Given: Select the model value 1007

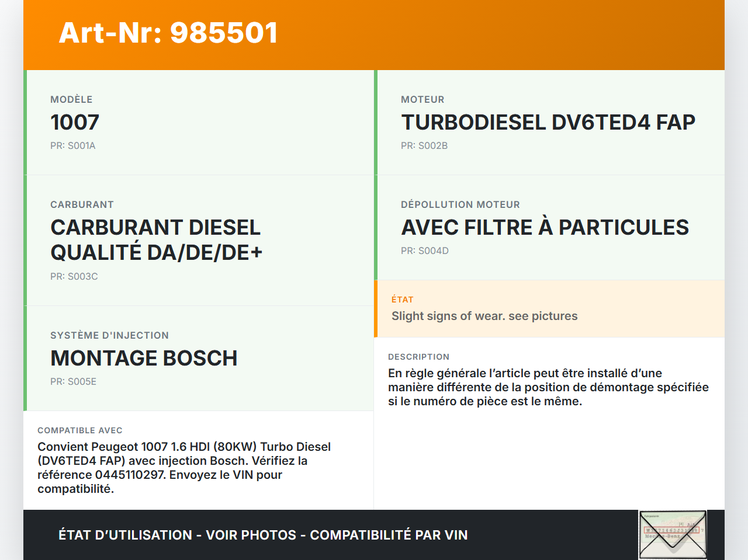Looking at the screenshot, I should click(x=75, y=123).
